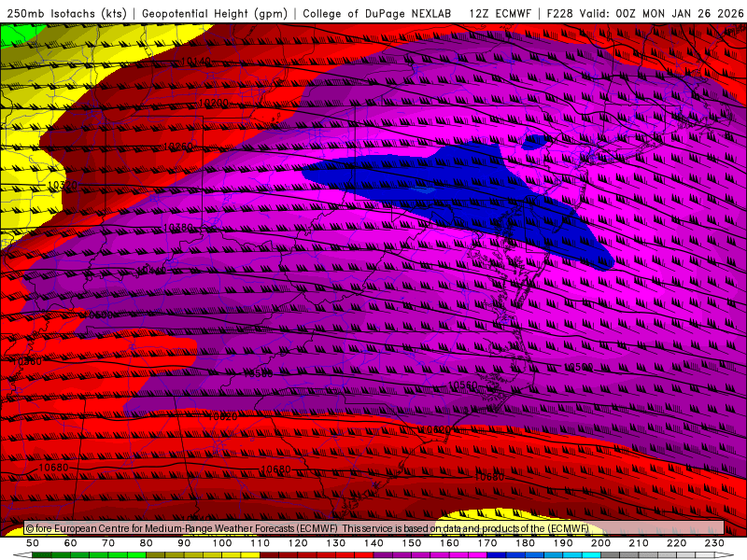Screen dimensions: 747x560
Task: Click the 10380 height contour label
Action: 178,228
